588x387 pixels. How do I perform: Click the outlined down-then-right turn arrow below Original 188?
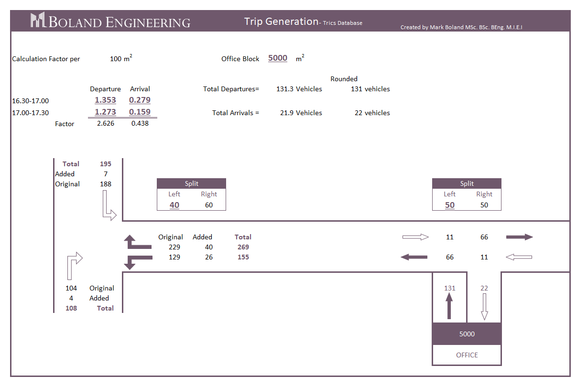pos(108,205)
